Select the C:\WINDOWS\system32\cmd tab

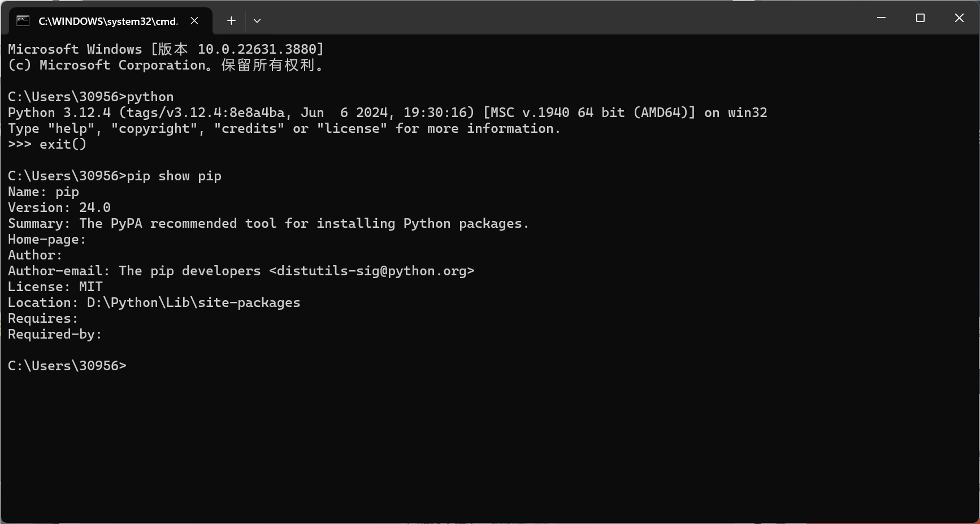click(x=107, y=21)
